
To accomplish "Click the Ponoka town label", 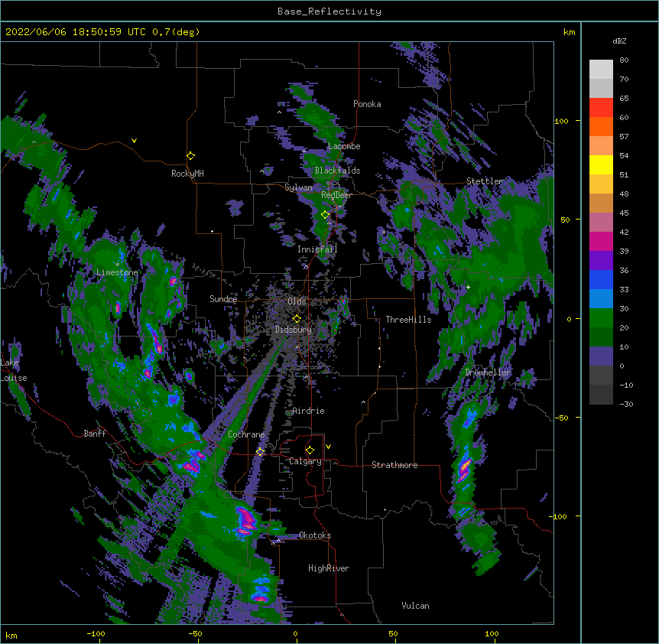I will click(367, 104).
